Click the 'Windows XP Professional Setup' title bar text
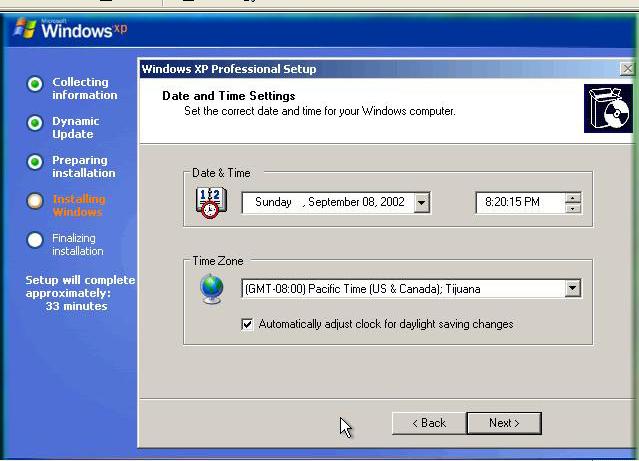Viewport: 639px width, 461px height. tap(229, 69)
